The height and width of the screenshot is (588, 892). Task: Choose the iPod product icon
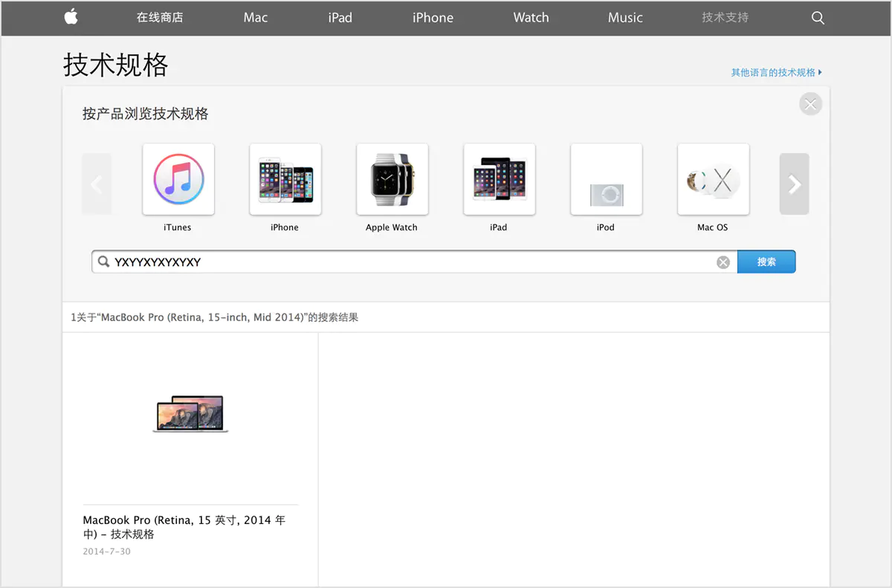[606, 179]
